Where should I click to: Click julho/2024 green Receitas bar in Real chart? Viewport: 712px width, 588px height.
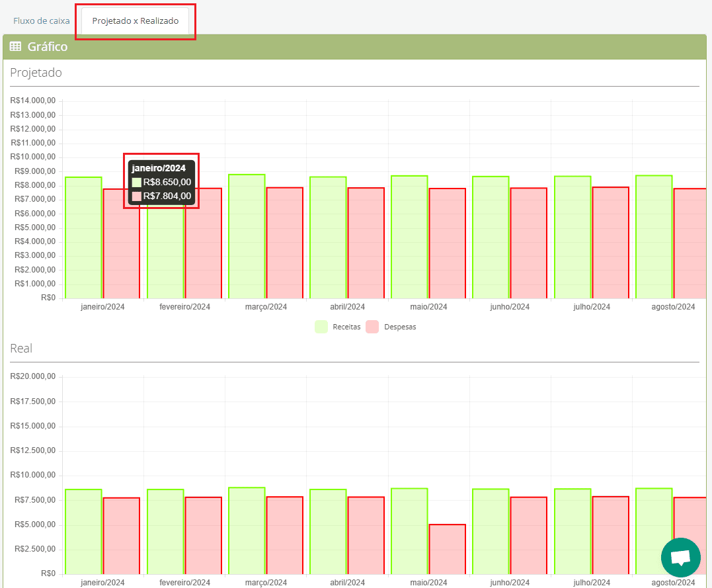click(x=573, y=531)
